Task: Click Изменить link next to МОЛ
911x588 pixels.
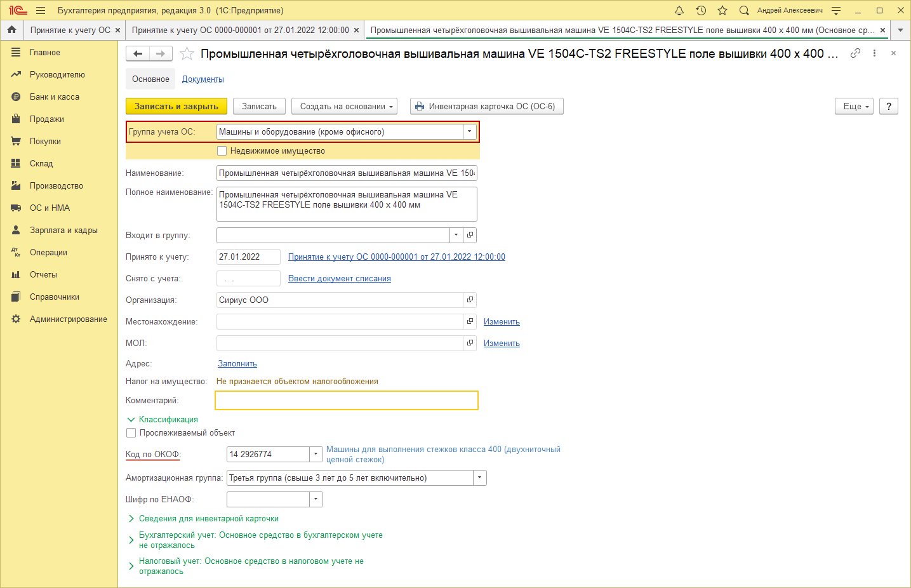Action: pos(502,343)
